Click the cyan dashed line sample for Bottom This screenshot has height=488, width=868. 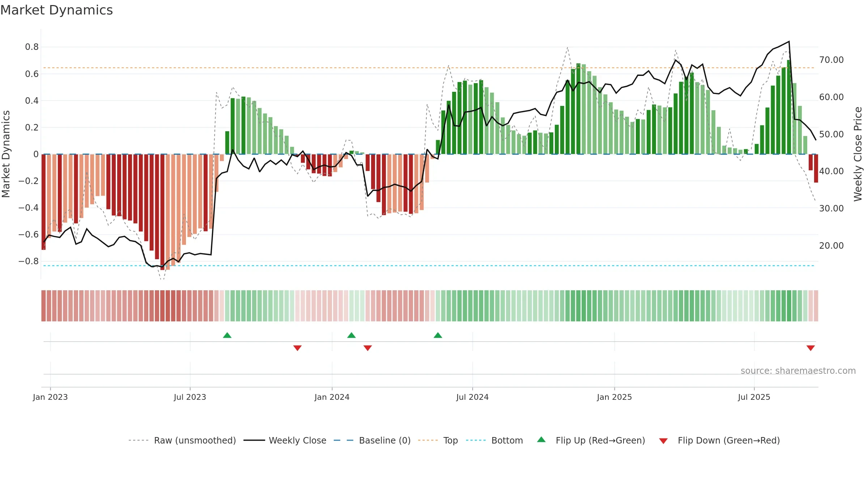pos(476,440)
